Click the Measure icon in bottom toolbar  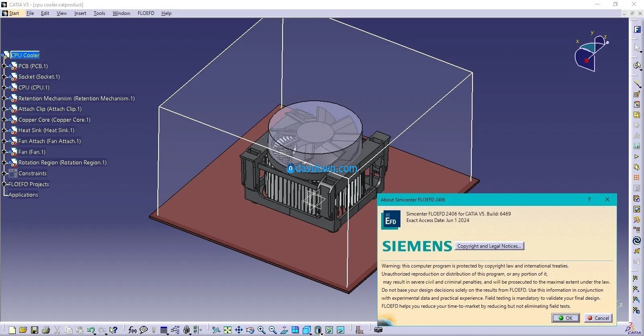tap(359, 330)
